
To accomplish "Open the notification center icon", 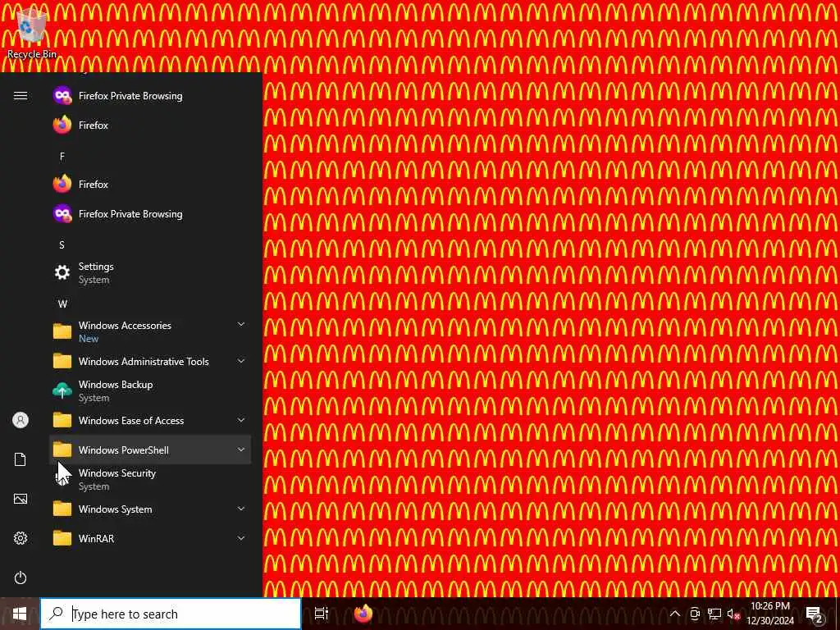I will point(815,614).
